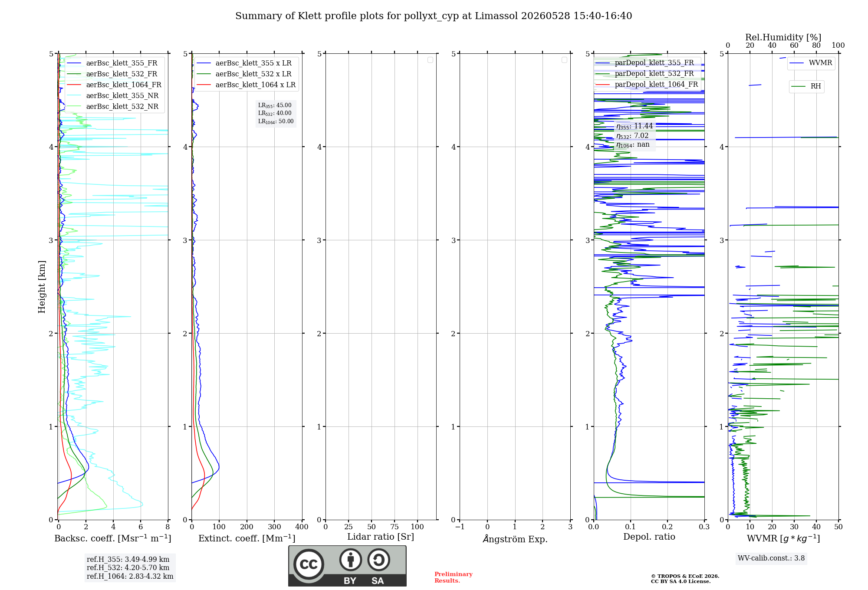
Task: Click the empty legend box in Ångström panel
Action: pos(564,60)
